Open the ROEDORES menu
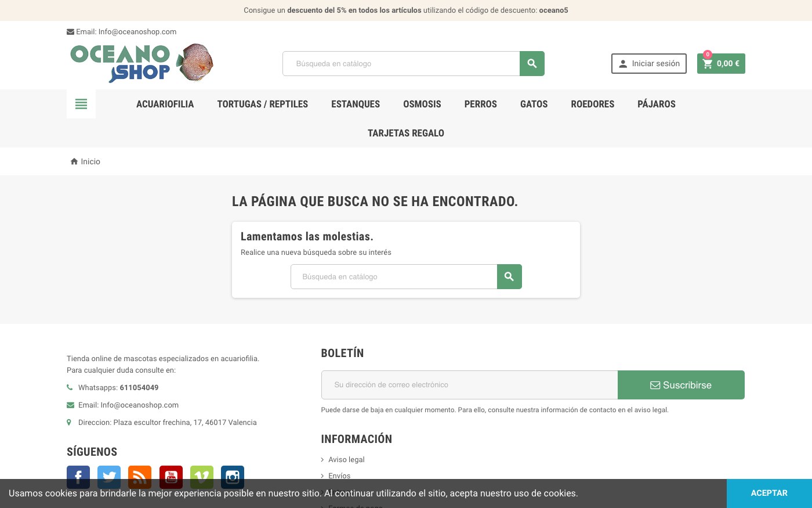This screenshot has width=812, height=508. click(593, 104)
